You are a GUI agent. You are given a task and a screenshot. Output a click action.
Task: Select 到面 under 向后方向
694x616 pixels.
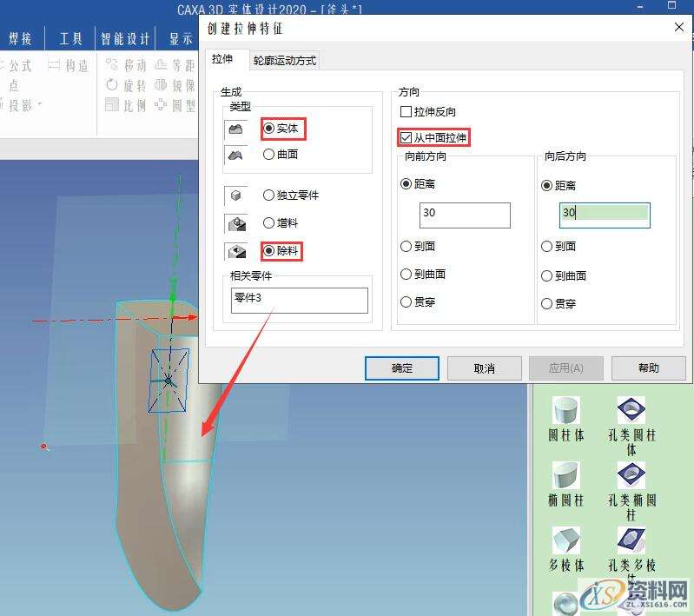546,246
